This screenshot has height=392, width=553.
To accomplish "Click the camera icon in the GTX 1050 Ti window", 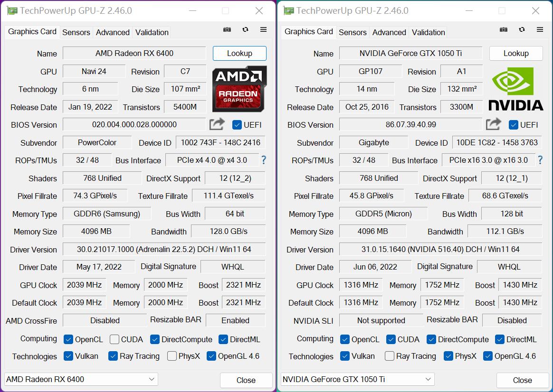I will [503, 29].
